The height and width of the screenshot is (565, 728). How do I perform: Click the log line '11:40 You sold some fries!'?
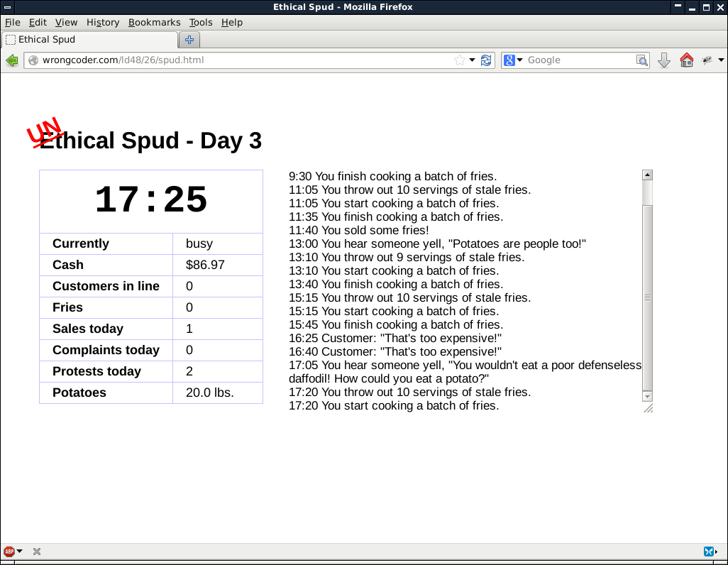pyautogui.click(x=359, y=231)
